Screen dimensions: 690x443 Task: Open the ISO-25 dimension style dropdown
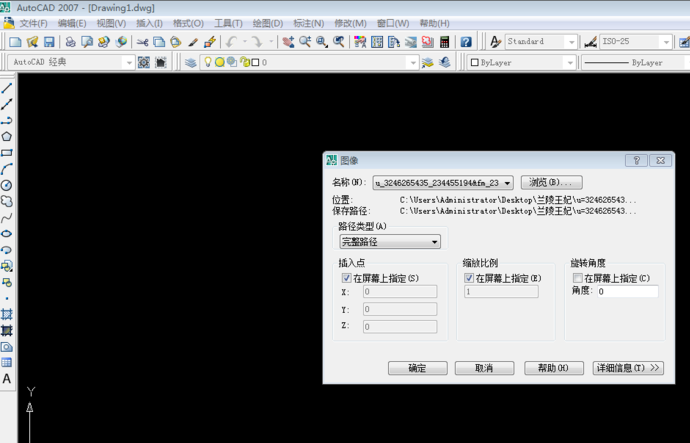pos(666,42)
